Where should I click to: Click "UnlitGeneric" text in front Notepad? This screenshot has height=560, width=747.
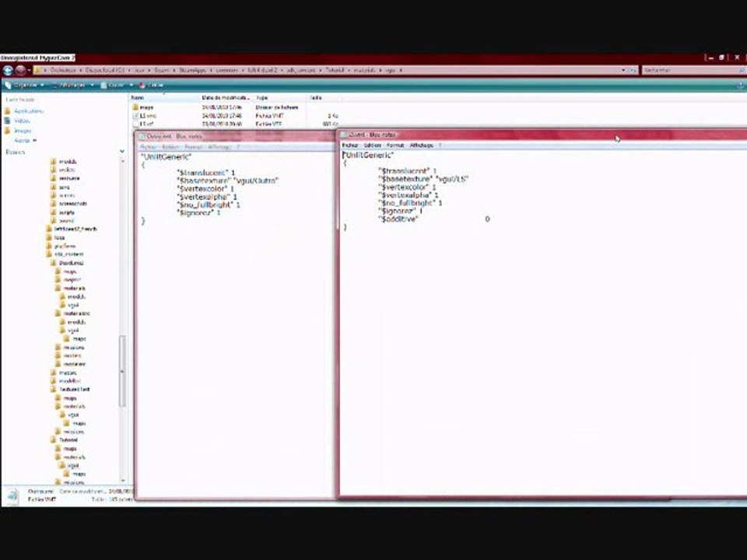tap(368, 156)
